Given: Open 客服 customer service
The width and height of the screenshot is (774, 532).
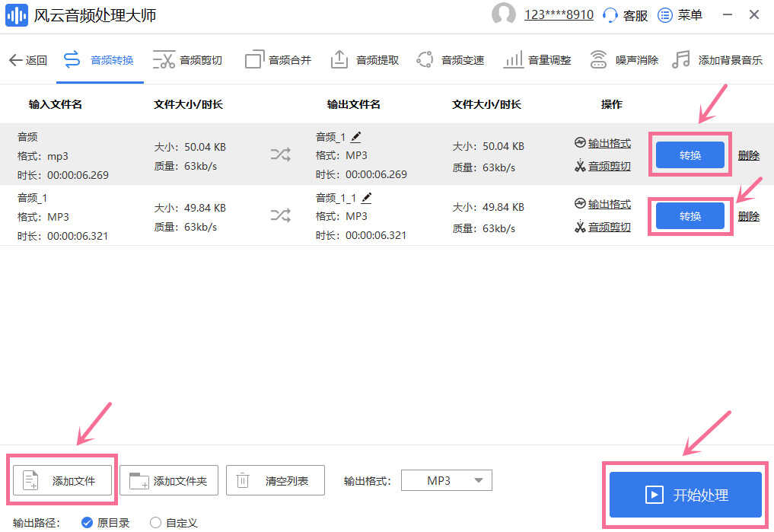Looking at the screenshot, I should click(x=625, y=15).
